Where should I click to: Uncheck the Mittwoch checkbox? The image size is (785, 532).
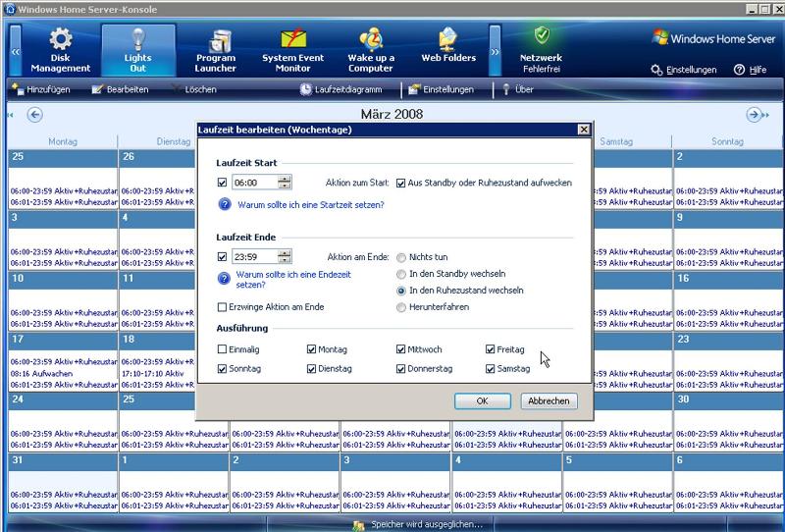click(400, 349)
